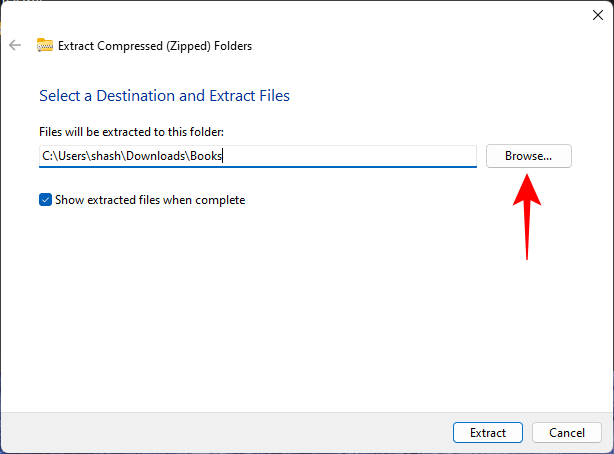
Task: Click "shash" in the folder path
Action: point(112,156)
